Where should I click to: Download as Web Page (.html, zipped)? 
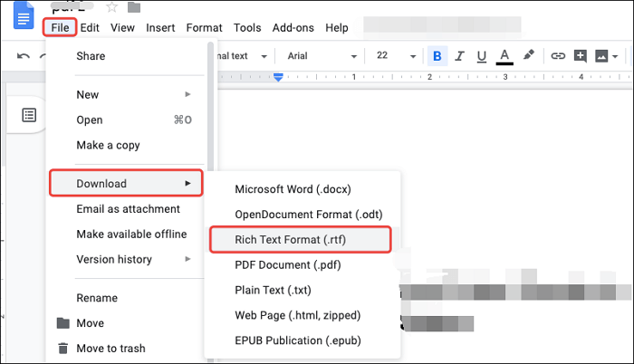[303, 315]
